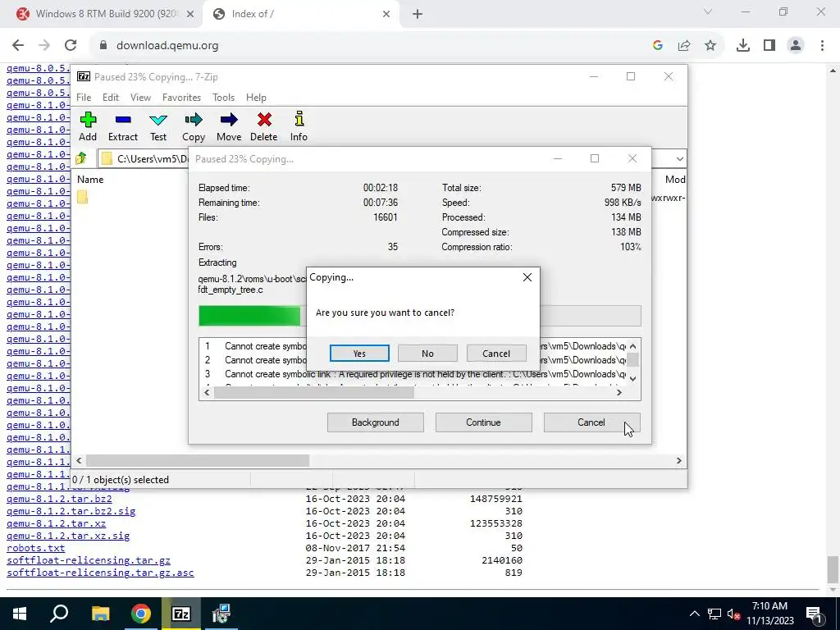Click the network tray icon
Viewport: 840px width, 630px height.
714,614
